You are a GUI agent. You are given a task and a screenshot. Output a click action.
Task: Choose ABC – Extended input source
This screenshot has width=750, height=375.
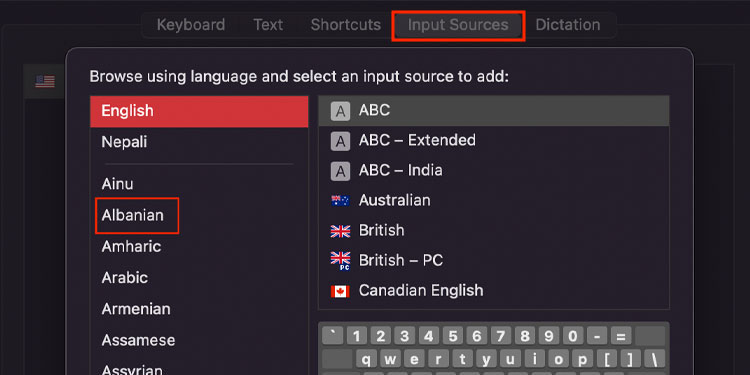click(x=494, y=140)
